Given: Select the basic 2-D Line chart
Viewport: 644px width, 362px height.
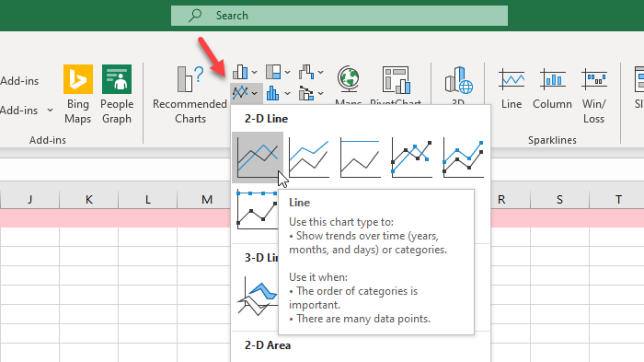Looking at the screenshot, I should [258, 158].
